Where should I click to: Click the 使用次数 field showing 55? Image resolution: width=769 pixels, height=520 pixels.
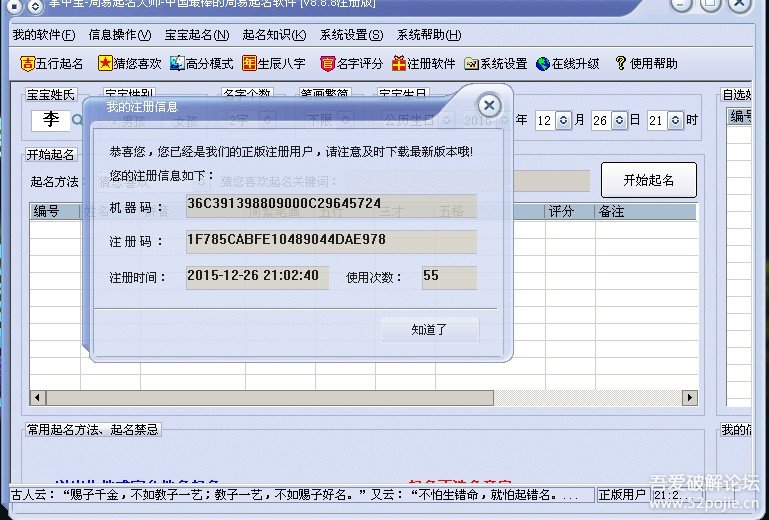pos(449,277)
